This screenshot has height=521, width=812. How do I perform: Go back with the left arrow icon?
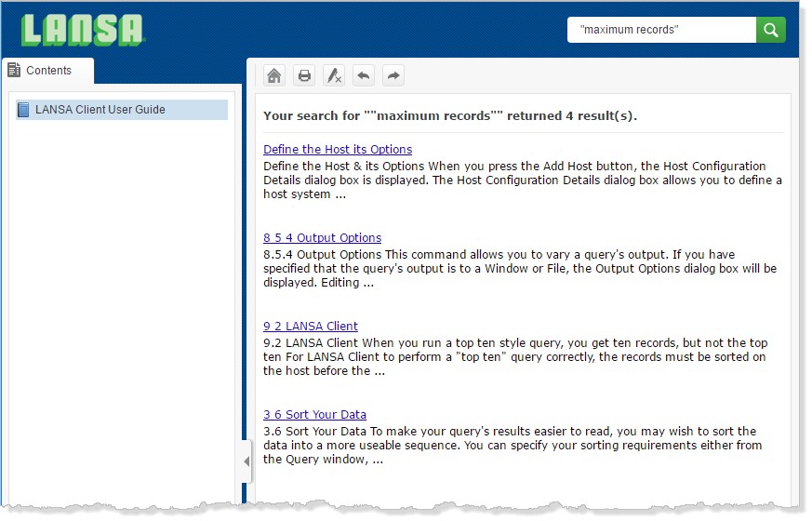(364, 75)
